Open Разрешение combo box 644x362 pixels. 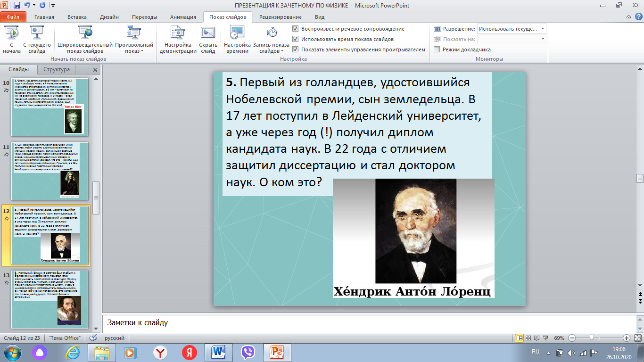tap(512, 29)
